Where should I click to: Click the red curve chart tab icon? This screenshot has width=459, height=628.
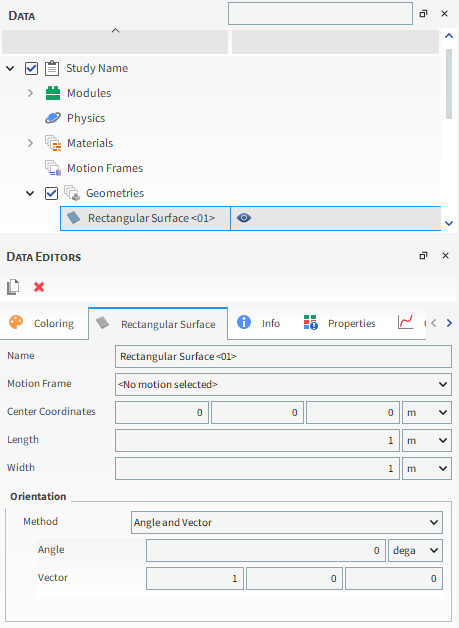tap(405, 322)
